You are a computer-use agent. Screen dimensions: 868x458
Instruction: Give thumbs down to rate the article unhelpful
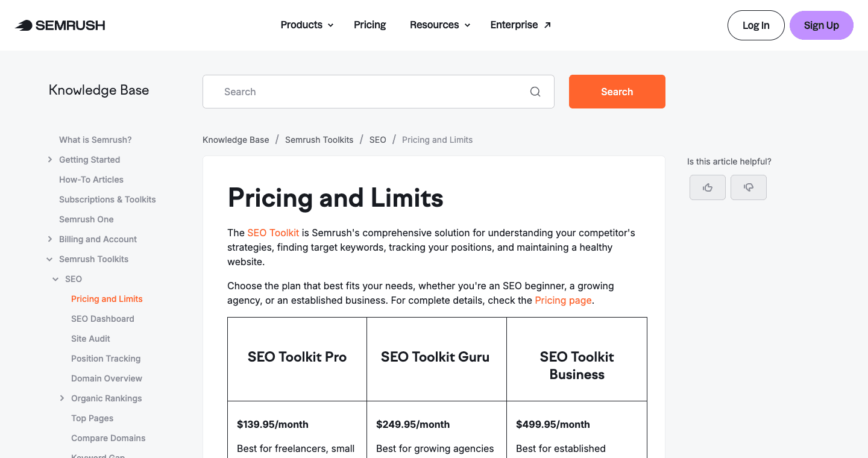point(748,187)
